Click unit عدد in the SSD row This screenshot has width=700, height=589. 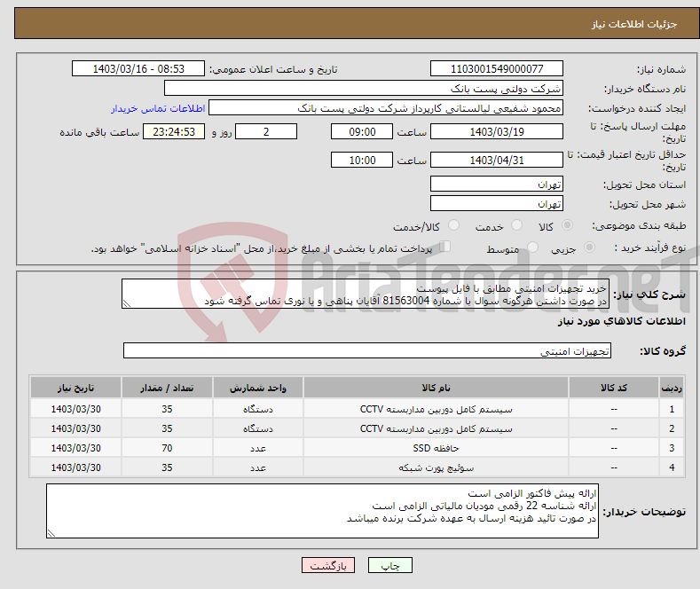pyautogui.click(x=258, y=448)
